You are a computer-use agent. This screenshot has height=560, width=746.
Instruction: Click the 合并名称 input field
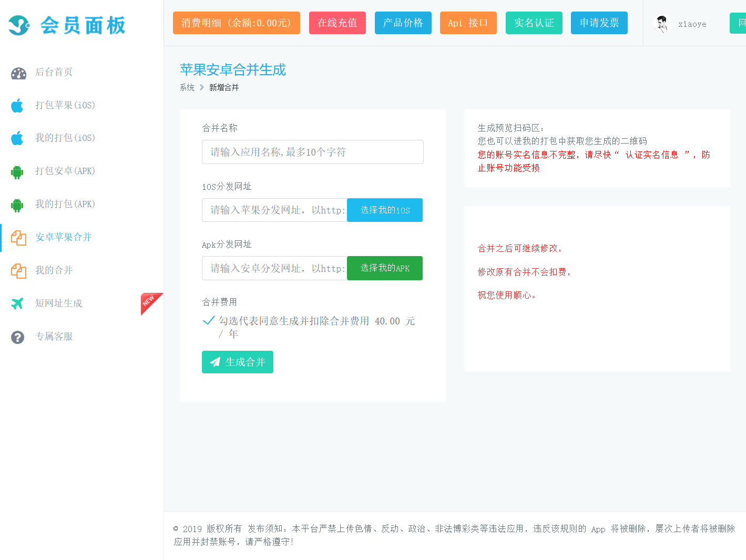(312, 152)
